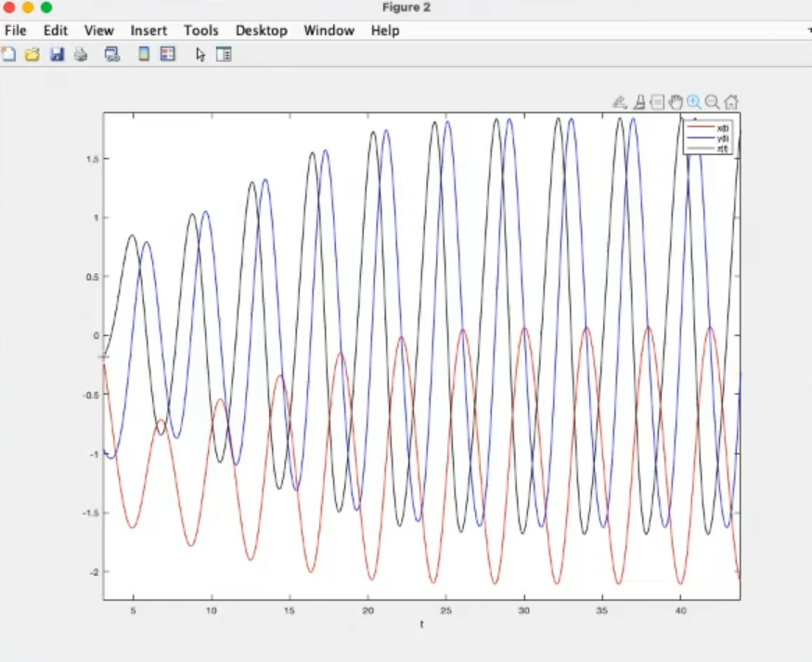Click the Data Tips icon above the axes
The width and height of the screenshot is (812, 662).
click(x=657, y=102)
